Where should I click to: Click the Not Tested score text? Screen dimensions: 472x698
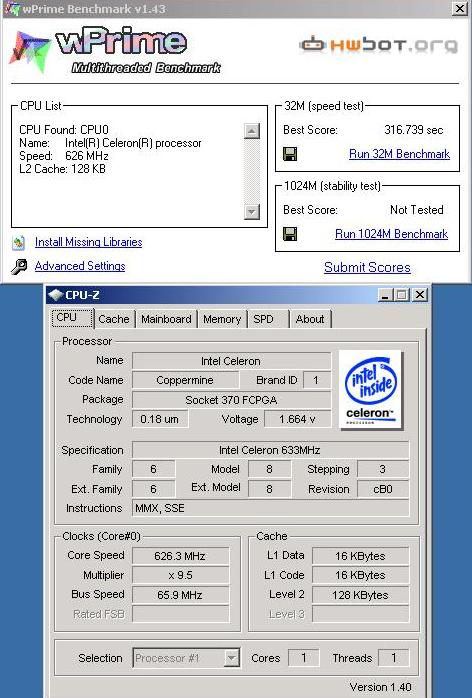click(x=417, y=210)
